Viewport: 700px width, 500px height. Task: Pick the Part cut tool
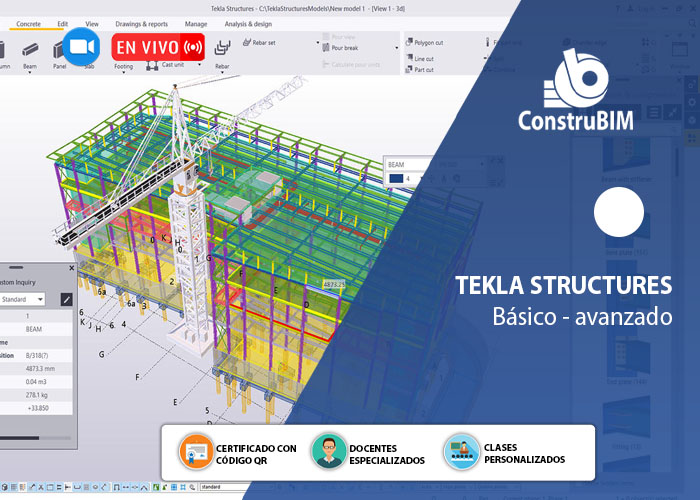[420, 69]
